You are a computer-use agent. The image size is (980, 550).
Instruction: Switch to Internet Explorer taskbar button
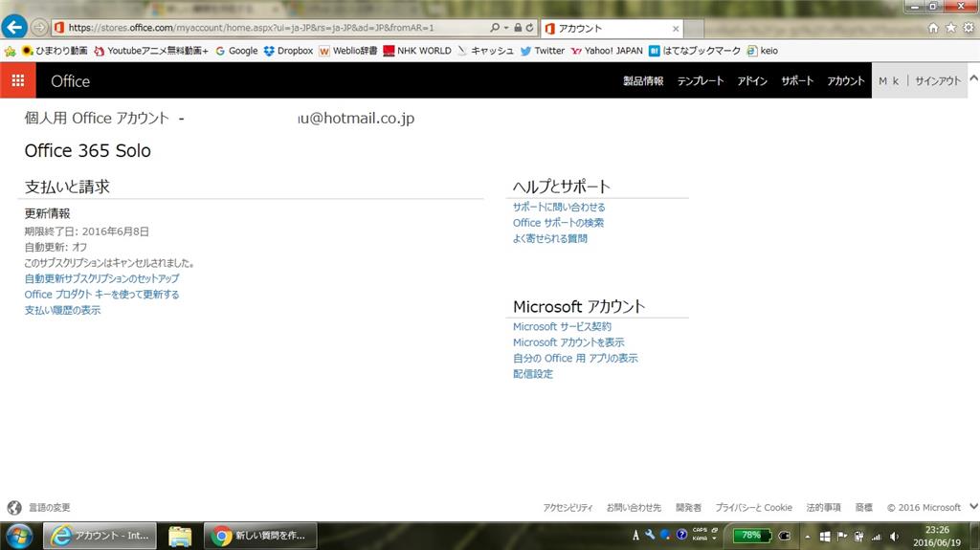point(100,536)
